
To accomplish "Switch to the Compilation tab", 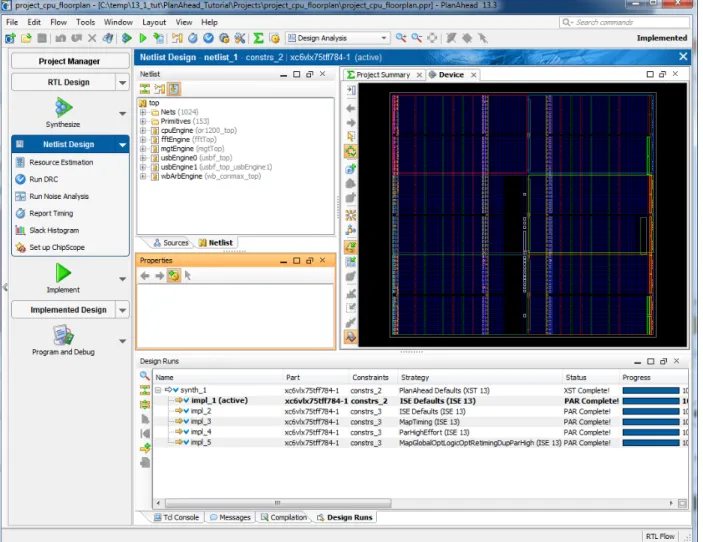I will pyautogui.click(x=284, y=517).
